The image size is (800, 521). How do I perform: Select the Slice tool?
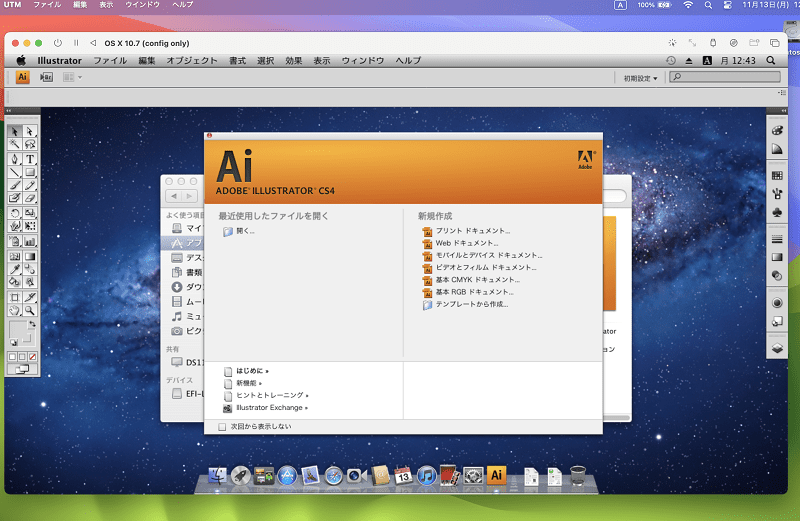pyautogui.click(x=30, y=297)
